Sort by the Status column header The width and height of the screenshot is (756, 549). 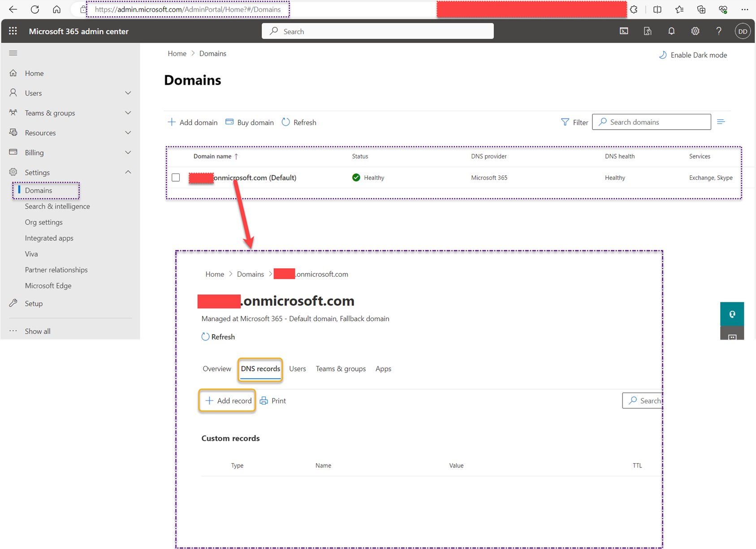[x=360, y=156]
